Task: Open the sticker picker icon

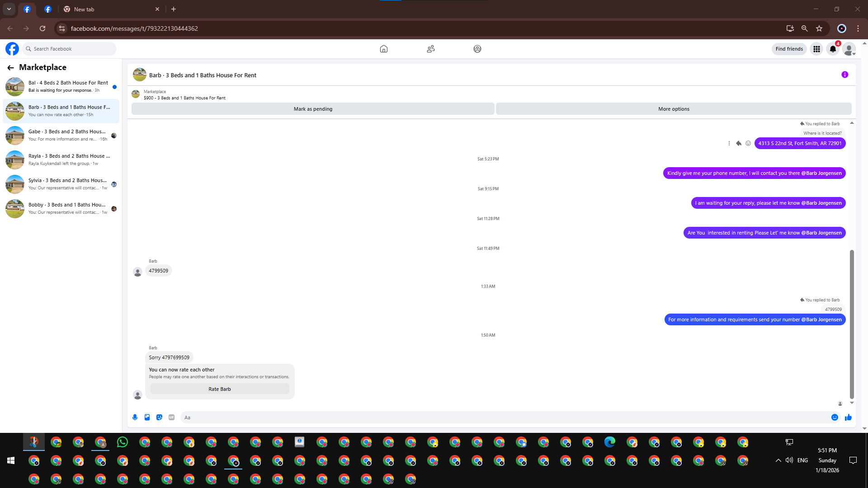Action: coord(159,418)
